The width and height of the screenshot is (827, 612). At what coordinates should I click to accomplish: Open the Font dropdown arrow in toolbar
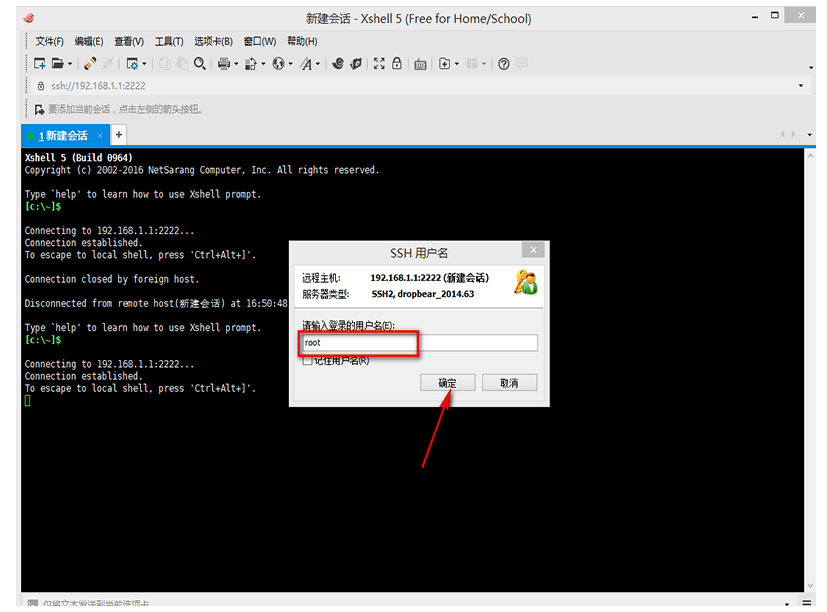pos(318,64)
